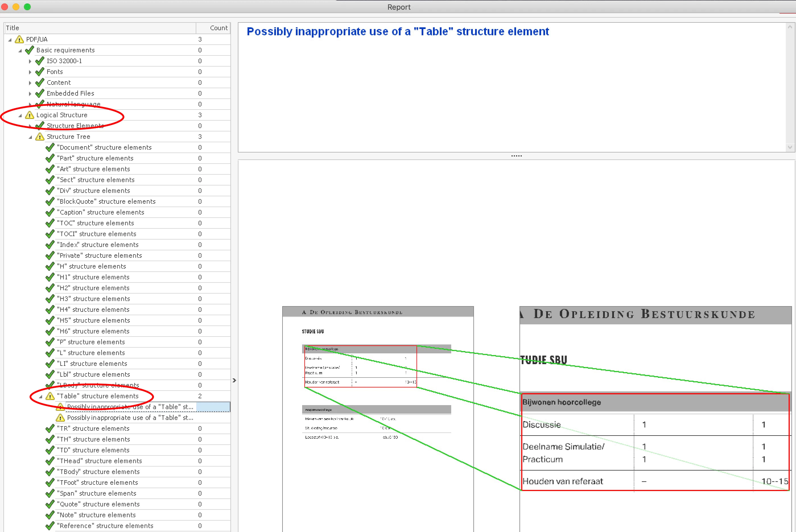Select second "Possibly inappropriate use" Table entry
The width and height of the screenshot is (796, 532).
[x=130, y=418]
